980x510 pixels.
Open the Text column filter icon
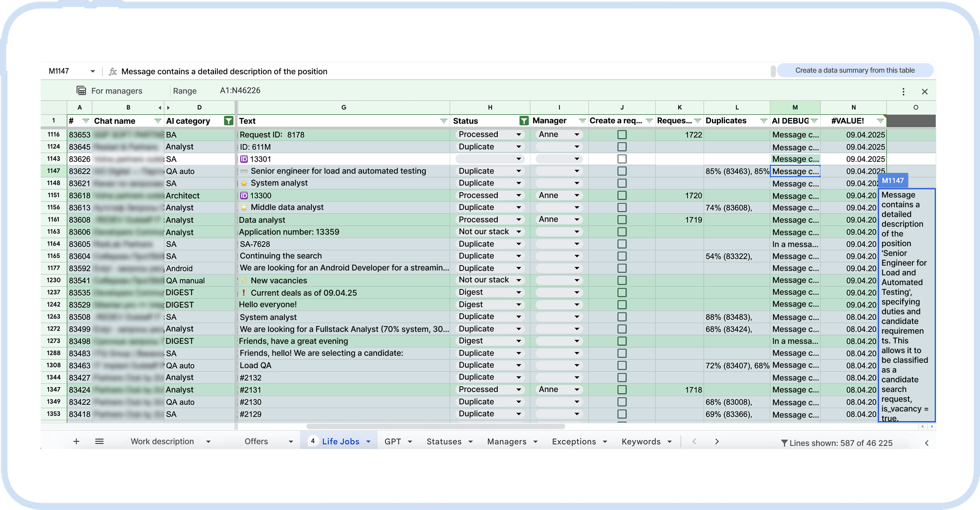443,121
